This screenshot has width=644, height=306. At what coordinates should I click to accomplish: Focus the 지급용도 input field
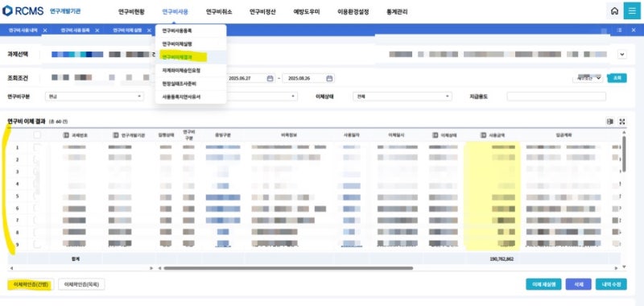[556, 97]
